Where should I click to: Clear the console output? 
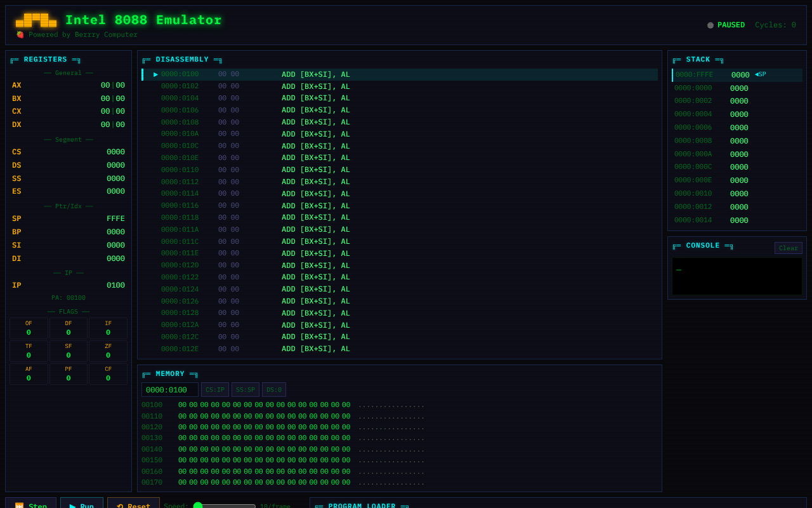789,248
